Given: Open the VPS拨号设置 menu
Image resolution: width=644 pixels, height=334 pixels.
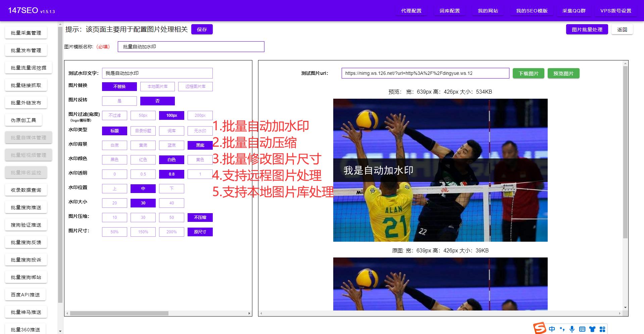Looking at the screenshot, I should click(616, 10).
